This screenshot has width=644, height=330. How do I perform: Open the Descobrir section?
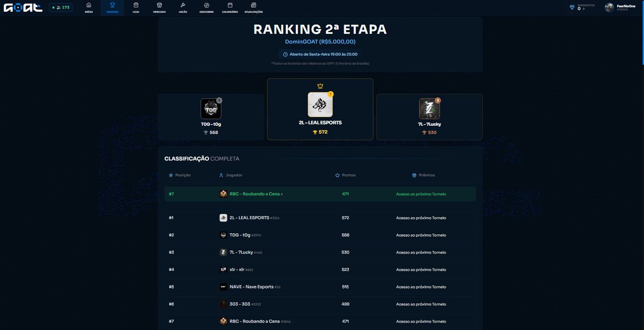point(207,8)
